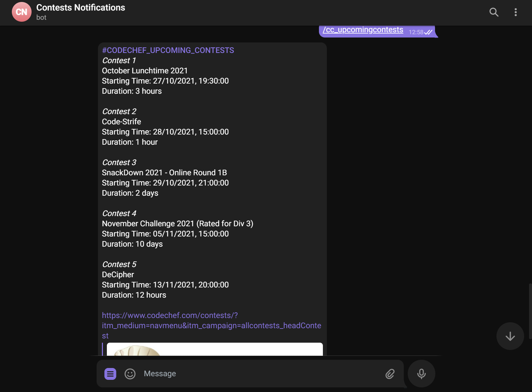Open the bot commands menu button

pos(110,374)
